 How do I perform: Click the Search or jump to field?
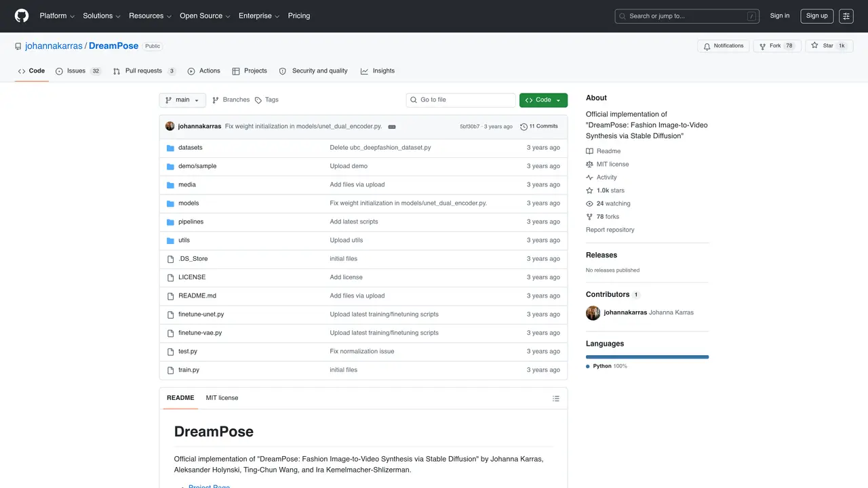(688, 16)
